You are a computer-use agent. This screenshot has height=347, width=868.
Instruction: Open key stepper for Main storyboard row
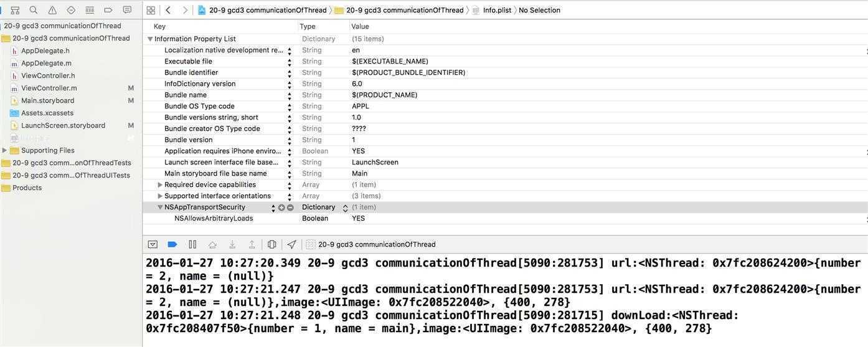[290, 174]
